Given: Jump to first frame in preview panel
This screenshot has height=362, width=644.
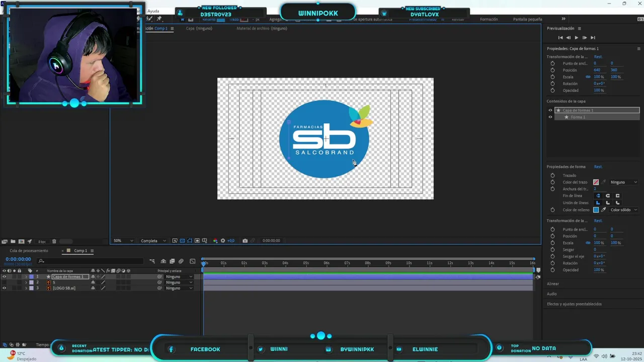Looking at the screenshot, I should pyautogui.click(x=560, y=38).
